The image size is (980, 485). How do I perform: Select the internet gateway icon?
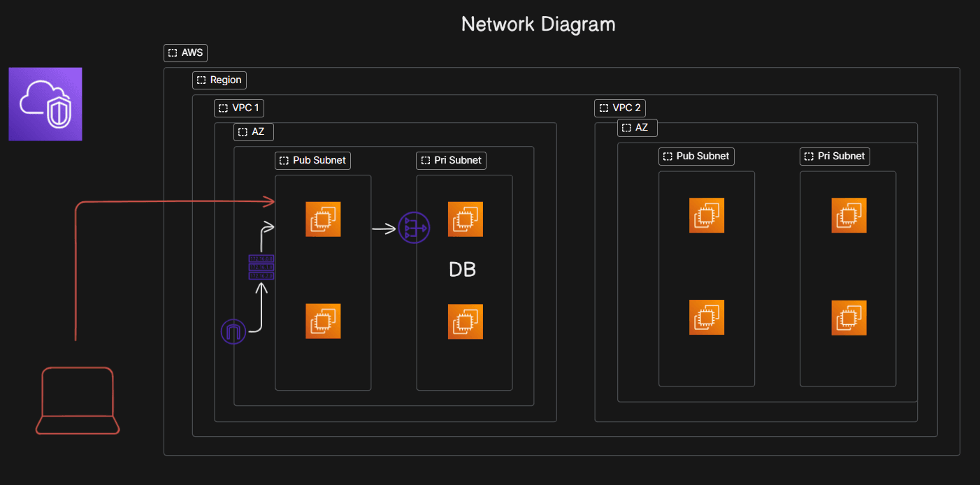click(x=233, y=332)
